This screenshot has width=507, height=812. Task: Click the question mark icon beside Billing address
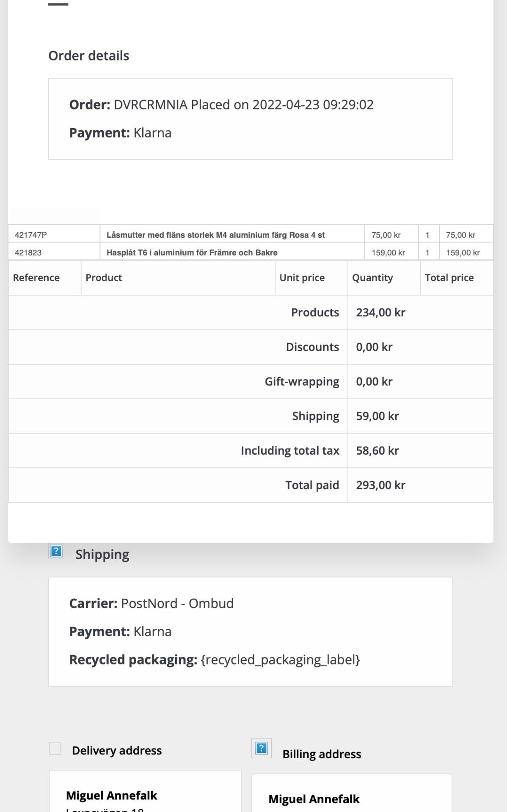click(262, 749)
